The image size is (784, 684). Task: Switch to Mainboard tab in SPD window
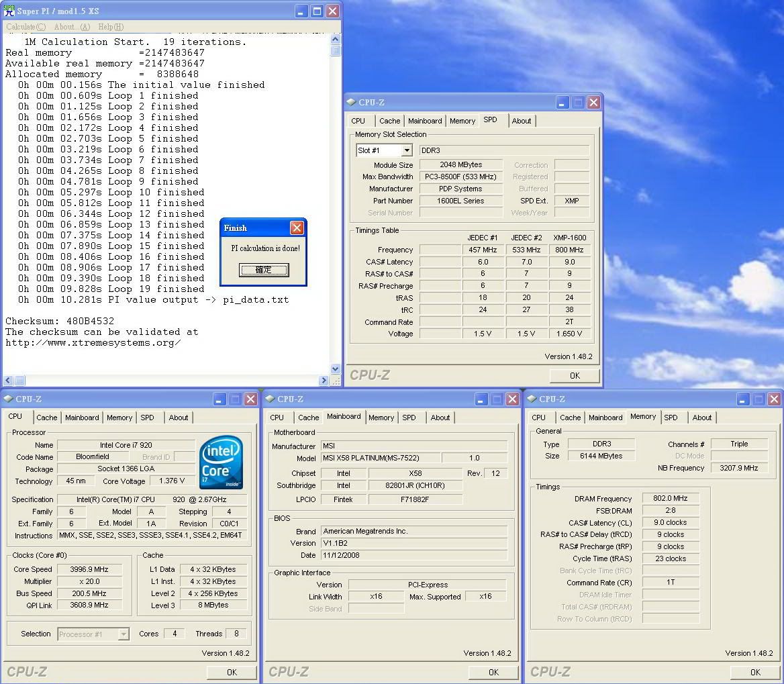pos(425,121)
